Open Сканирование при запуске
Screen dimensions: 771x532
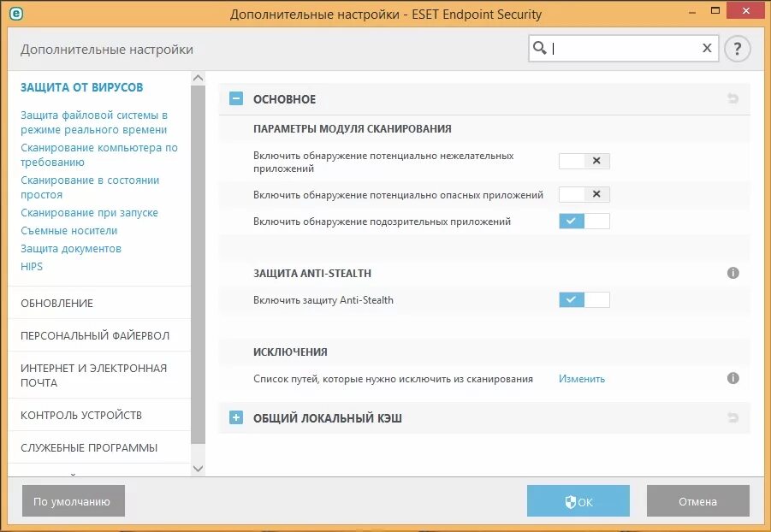89,213
